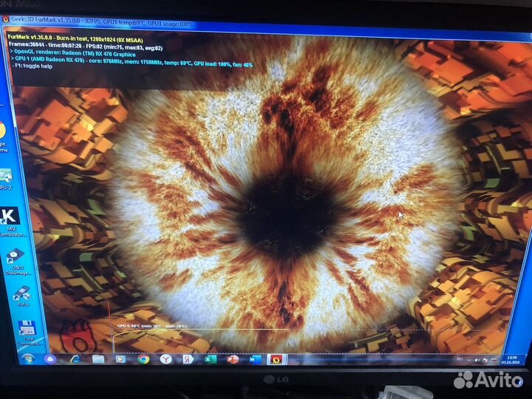Viewport: 532px width, 399px height.
Task: Click the RU language indicator in the taskbar
Action: coord(460,360)
